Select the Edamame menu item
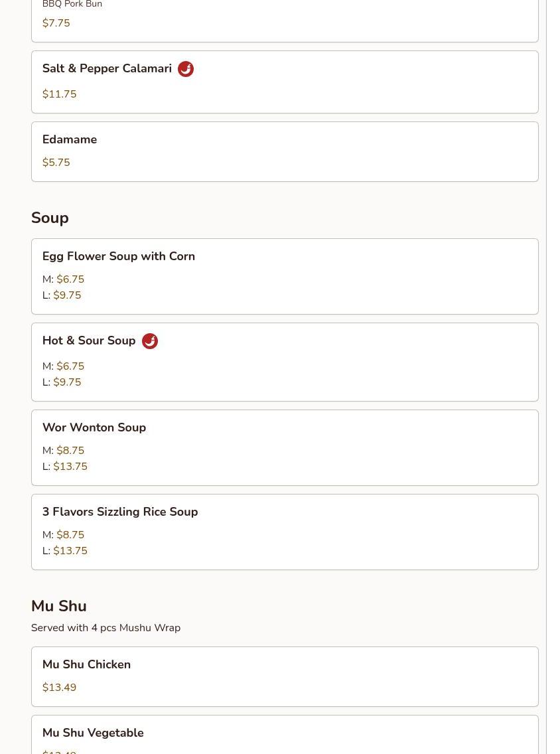The image size is (560, 754). pos(70,139)
